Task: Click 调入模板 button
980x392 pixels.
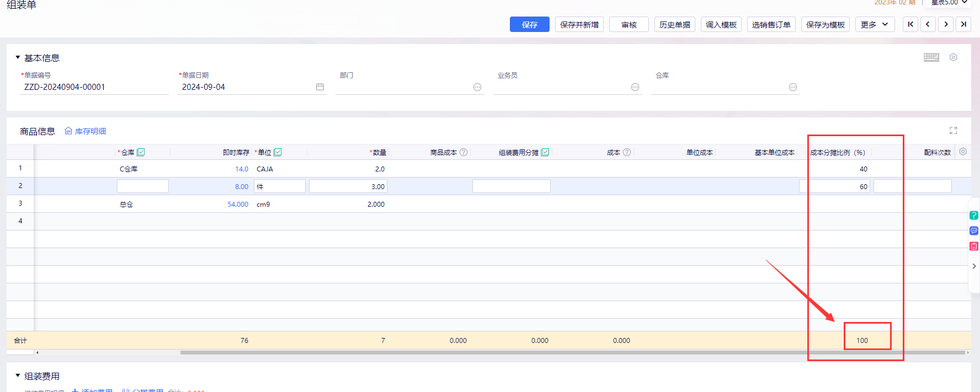Action: (x=721, y=24)
